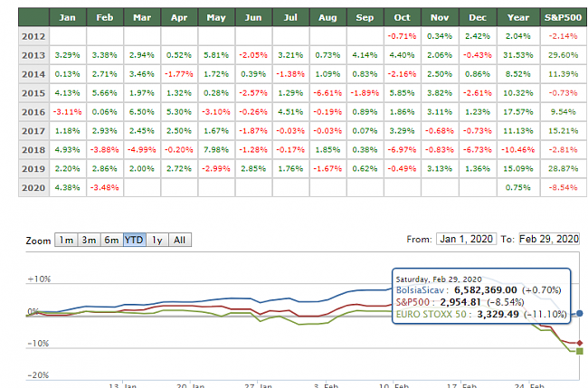This screenshot has width=588, height=388.
Task: Click the 5.66% February 2015 cell
Action: click(x=105, y=93)
